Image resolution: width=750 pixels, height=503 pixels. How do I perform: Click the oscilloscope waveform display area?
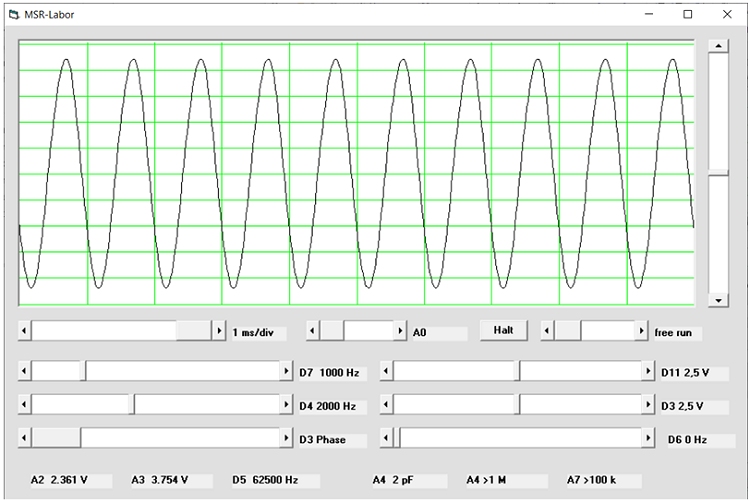click(356, 173)
